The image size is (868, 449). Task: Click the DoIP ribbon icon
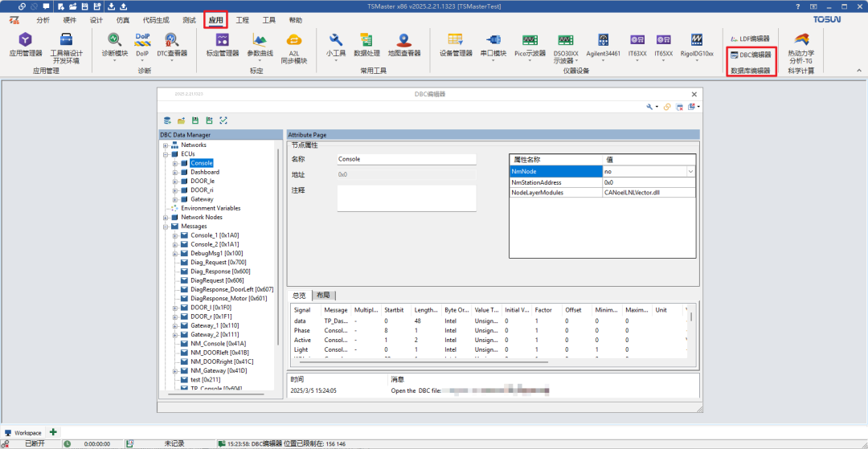(x=142, y=44)
